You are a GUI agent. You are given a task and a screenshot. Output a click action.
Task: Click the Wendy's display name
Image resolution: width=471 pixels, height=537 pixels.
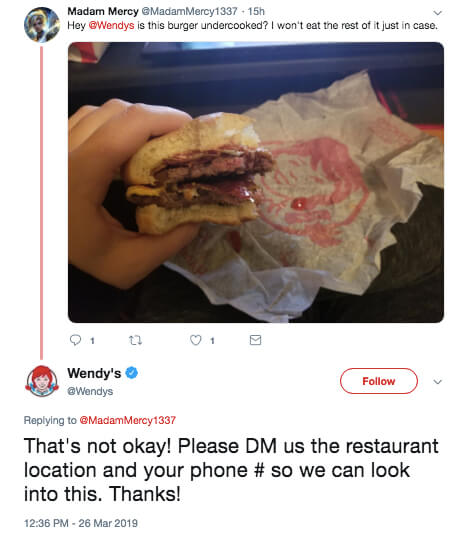click(x=94, y=373)
